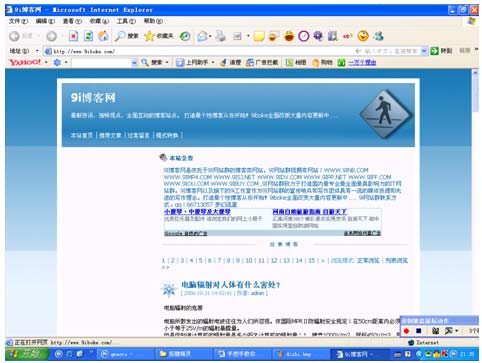Stop page loading with red X icon
Viewport: 482px width, 363px height.
[x=73, y=36]
